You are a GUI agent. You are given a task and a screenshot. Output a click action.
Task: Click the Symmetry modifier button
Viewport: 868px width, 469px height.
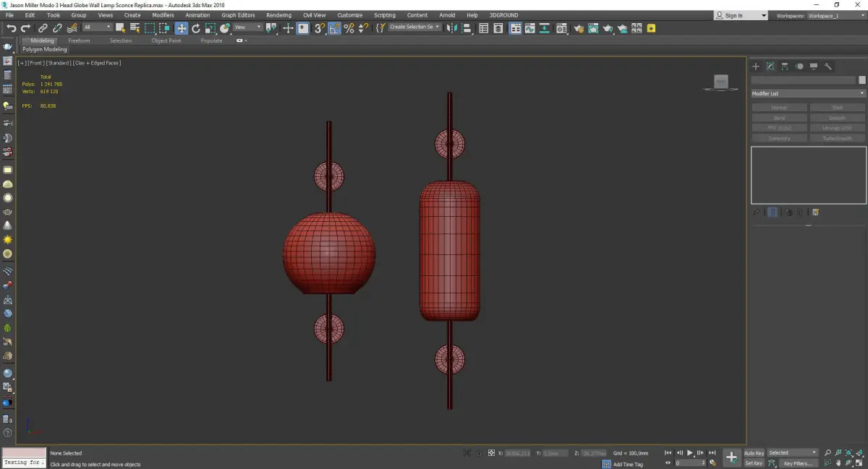pos(779,138)
